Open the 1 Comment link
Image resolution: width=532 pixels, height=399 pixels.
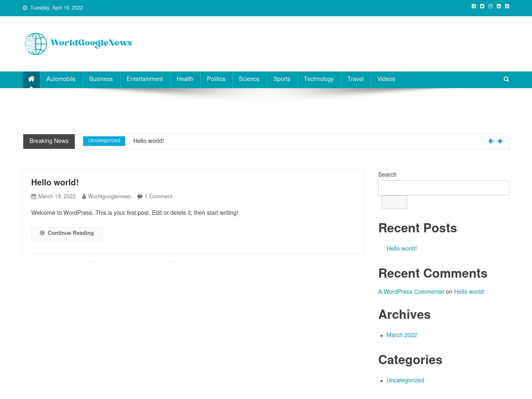pos(158,197)
